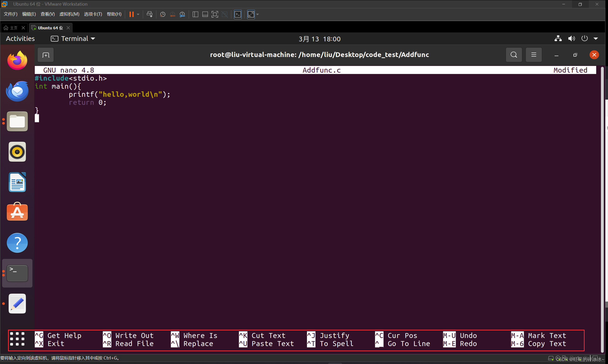Open the 帮助(H) menu
The width and height of the screenshot is (608, 364).
(114, 14)
